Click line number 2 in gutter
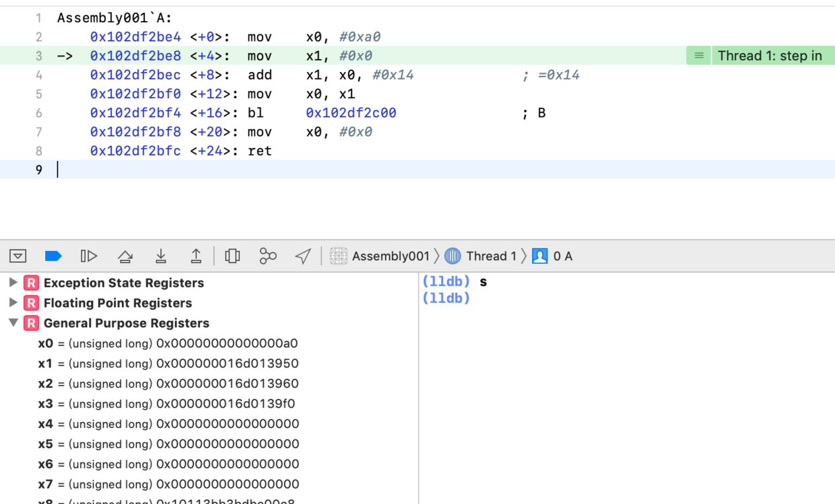Image resolution: width=835 pixels, height=504 pixels. [39, 37]
